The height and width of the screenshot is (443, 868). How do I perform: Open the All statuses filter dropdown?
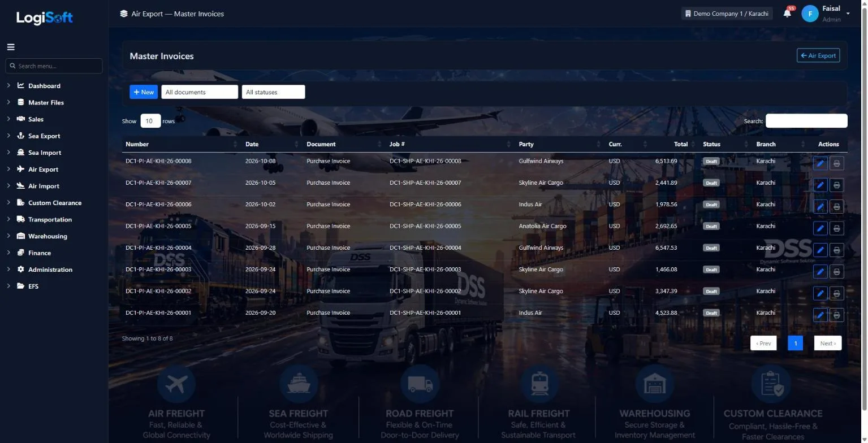coord(274,92)
